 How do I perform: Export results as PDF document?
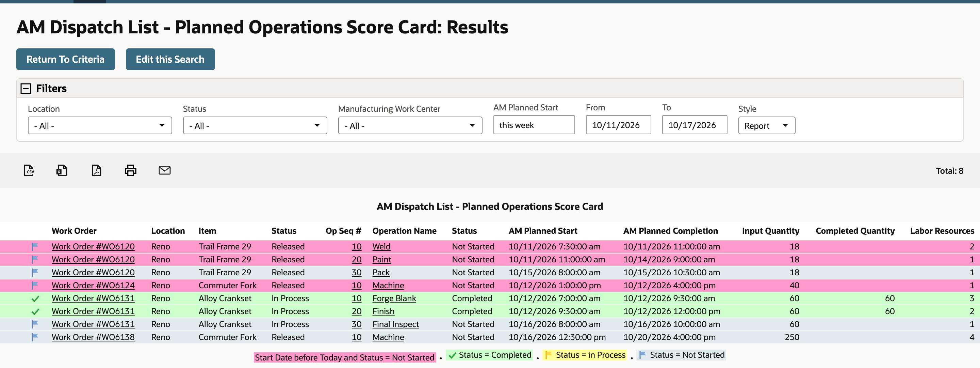pyautogui.click(x=97, y=170)
